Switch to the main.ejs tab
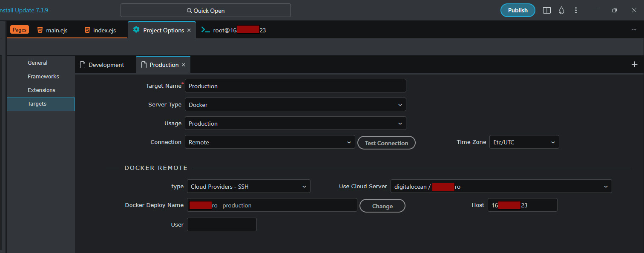The height and width of the screenshot is (253, 644). tap(52, 30)
